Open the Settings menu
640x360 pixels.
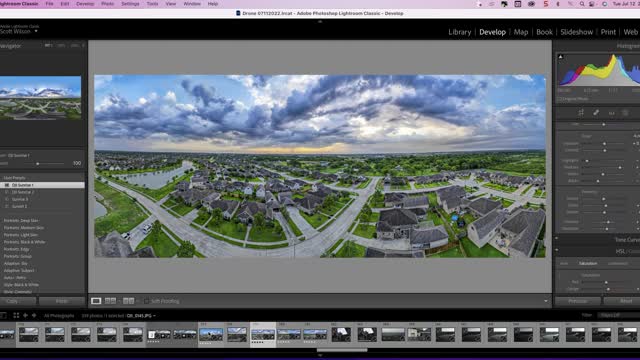[130, 4]
